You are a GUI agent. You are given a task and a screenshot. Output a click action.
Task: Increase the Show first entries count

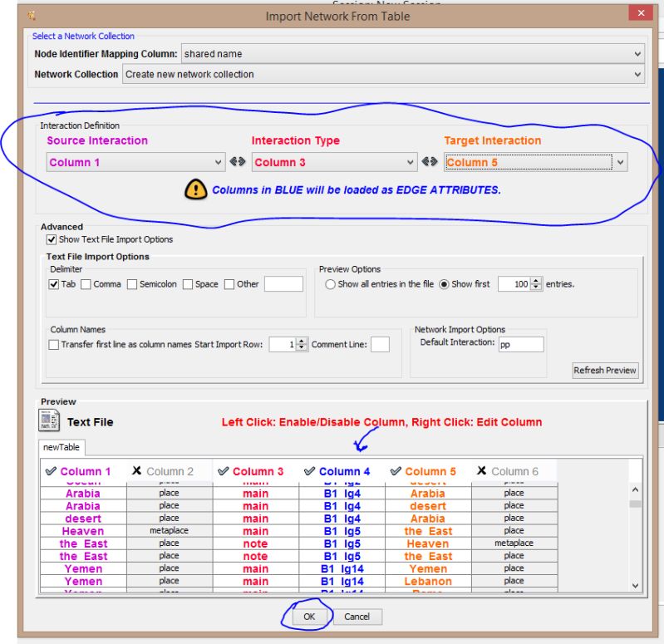(536, 281)
